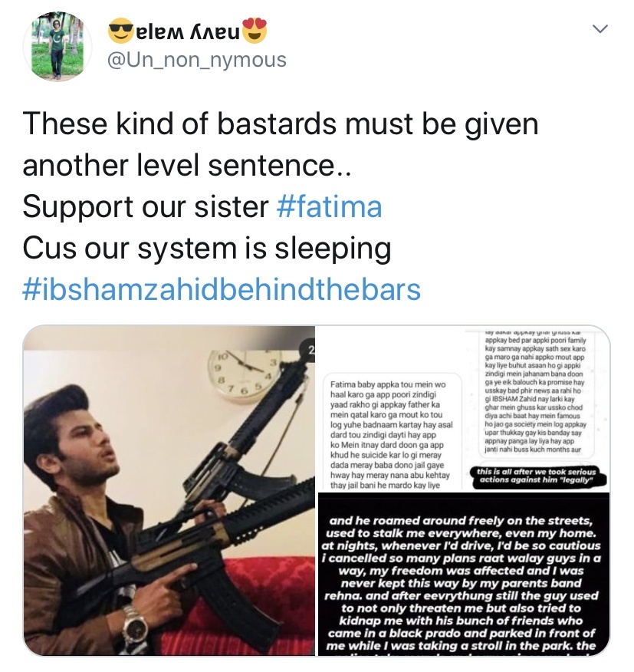Click the wristwatch in the photo
Screen dimensions: 634x672
point(136,624)
